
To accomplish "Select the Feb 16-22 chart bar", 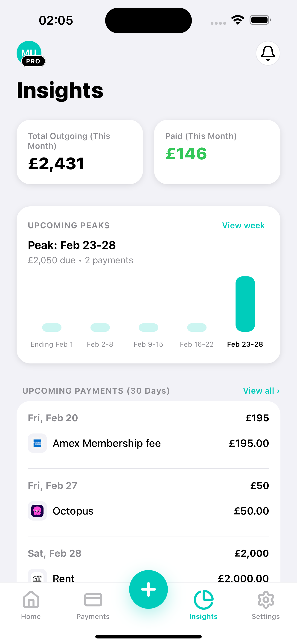I will tap(197, 328).
